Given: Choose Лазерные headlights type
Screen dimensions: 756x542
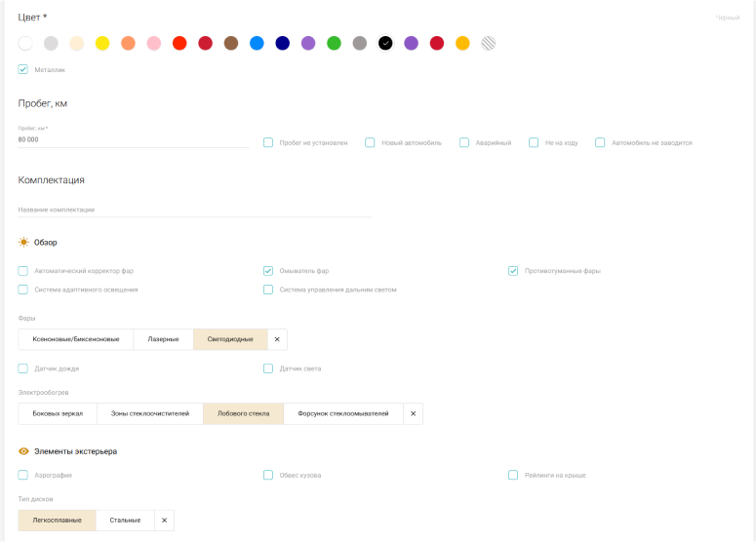Looking at the screenshot, I should click(x=163, y=339).
